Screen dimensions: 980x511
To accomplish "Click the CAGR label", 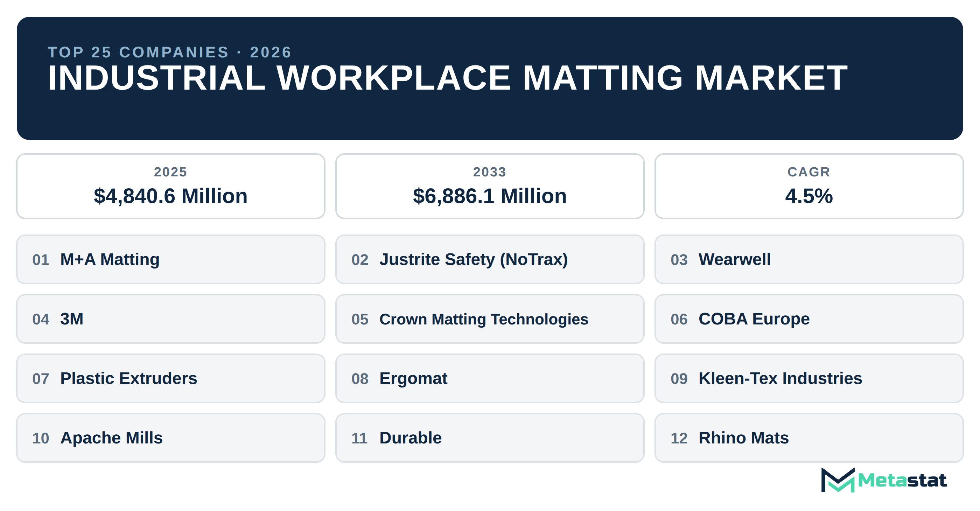I will point(809,172).
